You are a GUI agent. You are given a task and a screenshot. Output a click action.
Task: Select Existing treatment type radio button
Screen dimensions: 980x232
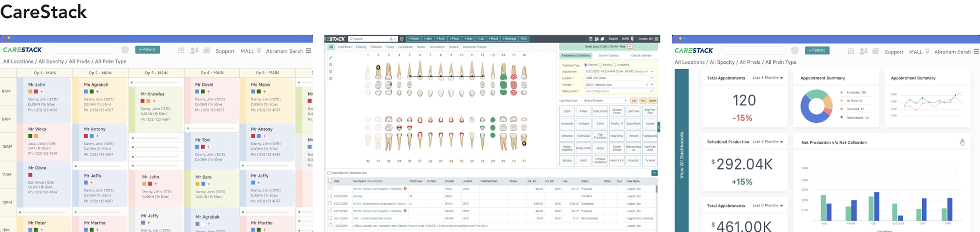(x=600, y=65)
